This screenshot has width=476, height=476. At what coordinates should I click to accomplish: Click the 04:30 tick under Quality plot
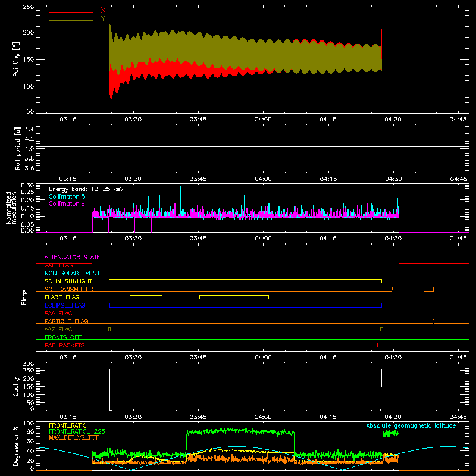coord(393,417)
